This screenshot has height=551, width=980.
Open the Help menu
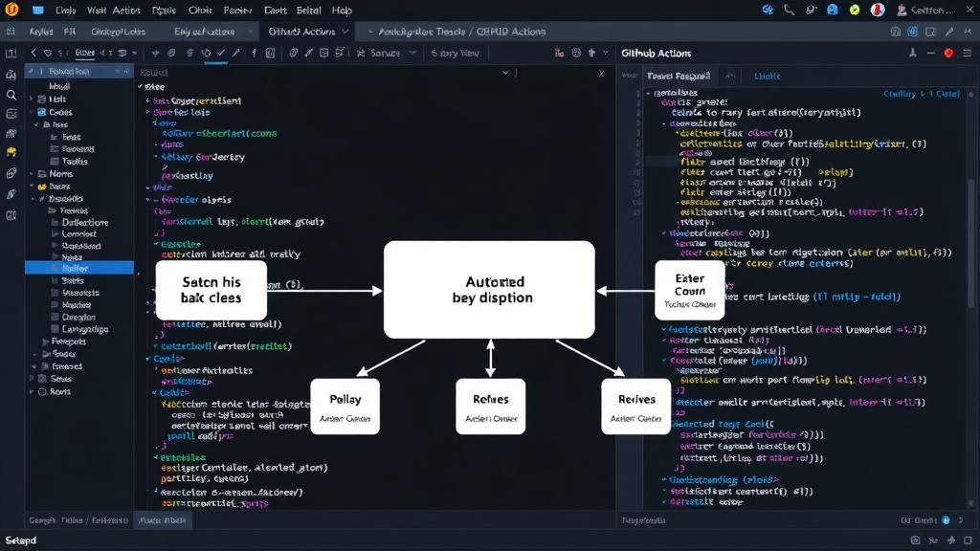[x=342, y=10]
